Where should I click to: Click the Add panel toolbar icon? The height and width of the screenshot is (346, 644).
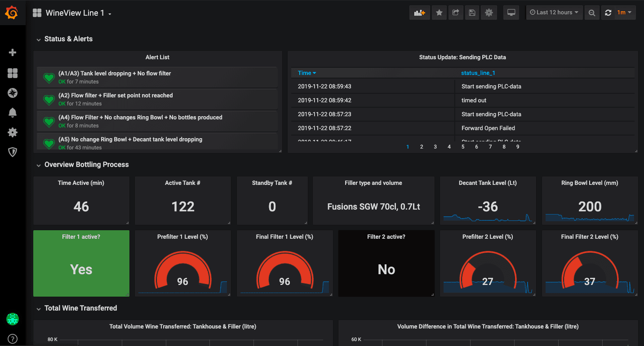pyautogui.click(x=420, y=13)
